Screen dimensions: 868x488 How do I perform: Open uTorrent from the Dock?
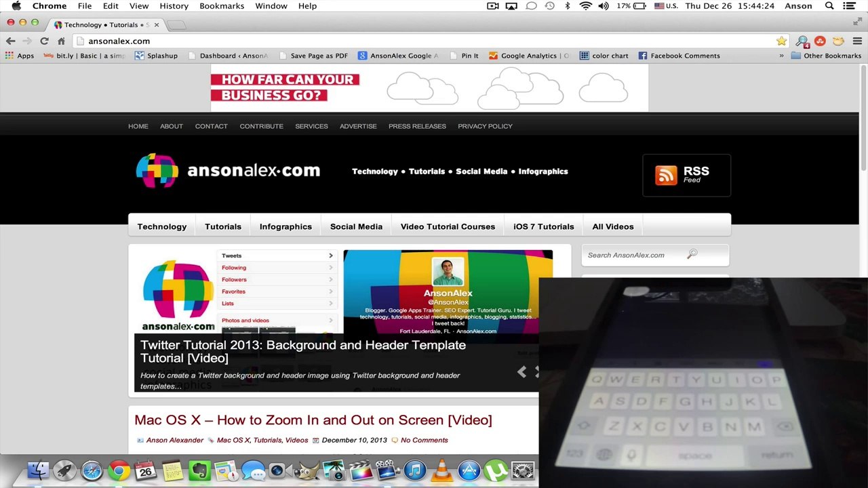coord(496,470)
